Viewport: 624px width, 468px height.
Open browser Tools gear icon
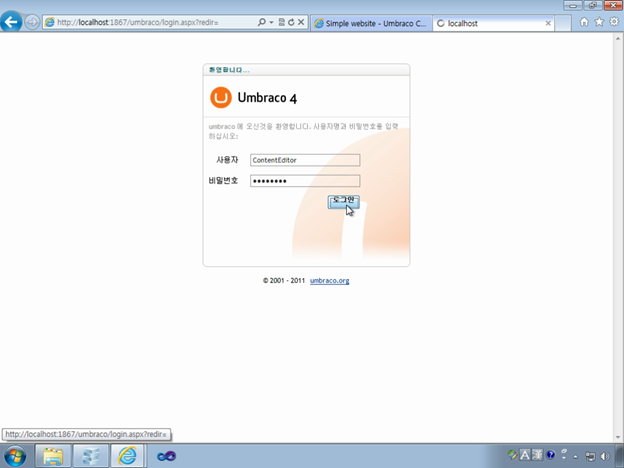[x=614, y=22]
